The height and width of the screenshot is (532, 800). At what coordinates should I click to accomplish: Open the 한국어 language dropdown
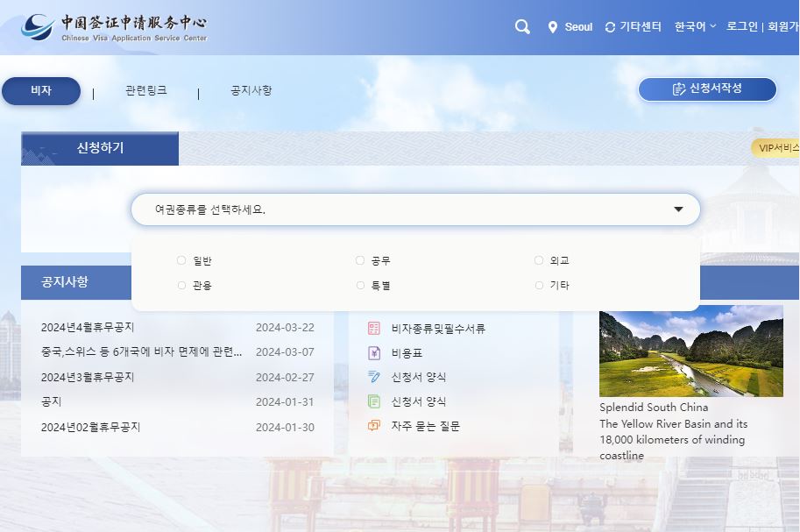click(x=695, y=26)
